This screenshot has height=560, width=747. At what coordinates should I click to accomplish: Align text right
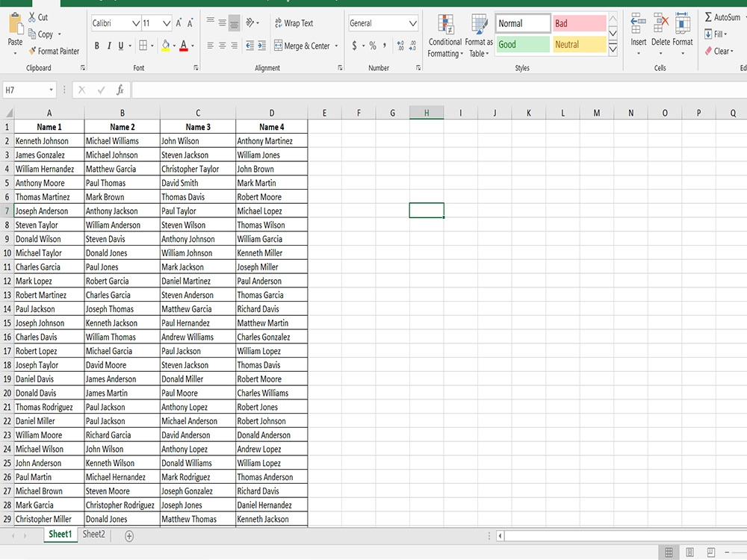pos(234,46)
